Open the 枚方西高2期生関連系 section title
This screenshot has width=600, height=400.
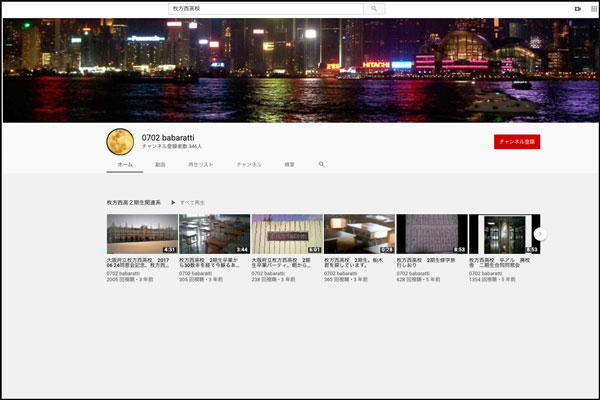point(133,202)
